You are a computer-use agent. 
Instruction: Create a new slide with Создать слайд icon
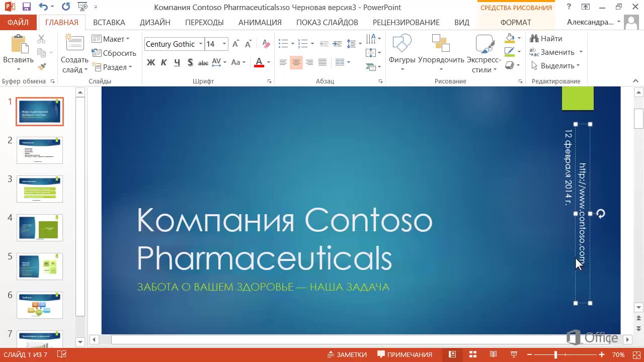pos(74,42)
